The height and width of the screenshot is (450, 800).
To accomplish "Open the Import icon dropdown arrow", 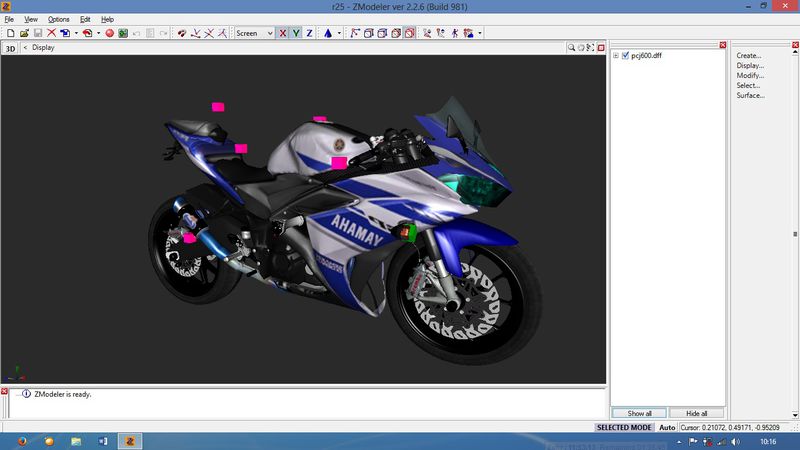I will pos(76,33).
